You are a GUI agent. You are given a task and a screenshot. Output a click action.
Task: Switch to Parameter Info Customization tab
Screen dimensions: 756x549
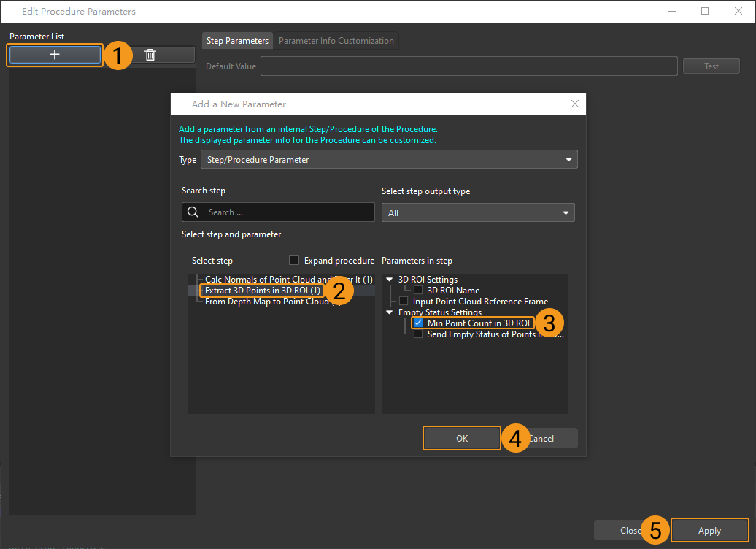[336, 41]
